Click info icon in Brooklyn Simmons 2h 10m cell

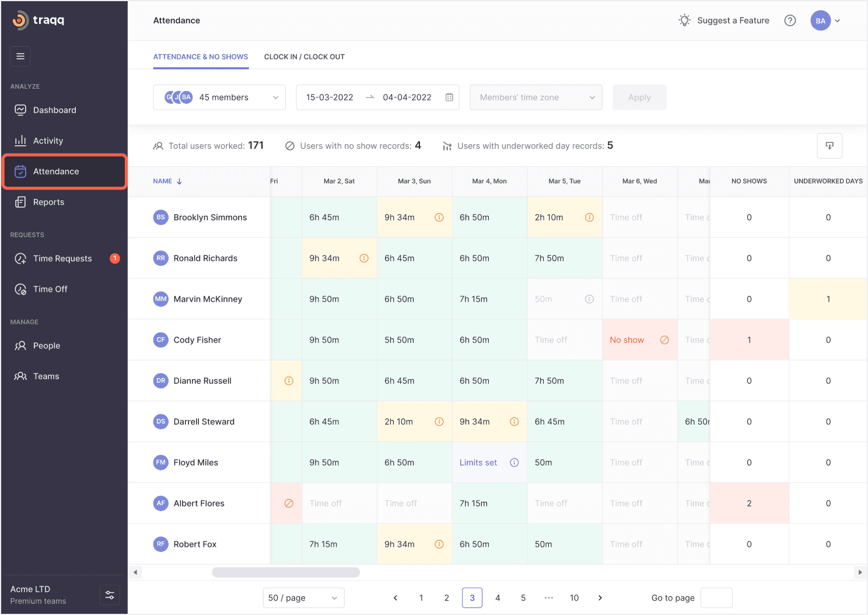click(x=590, y=218)
